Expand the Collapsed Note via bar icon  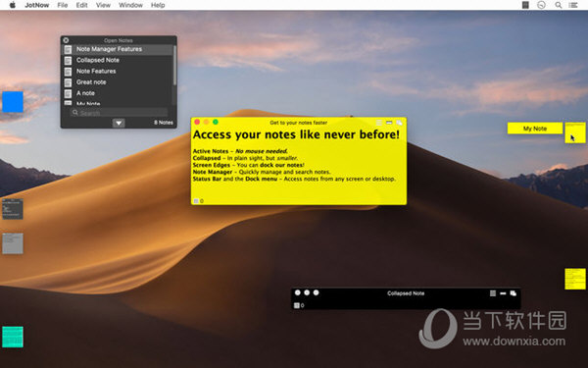coord(503,293)
